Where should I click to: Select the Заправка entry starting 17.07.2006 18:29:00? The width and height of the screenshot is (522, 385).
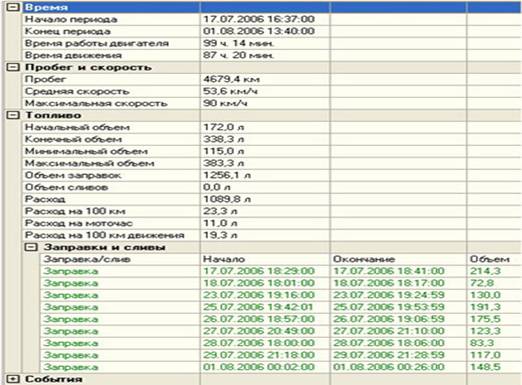click(281, 271)
